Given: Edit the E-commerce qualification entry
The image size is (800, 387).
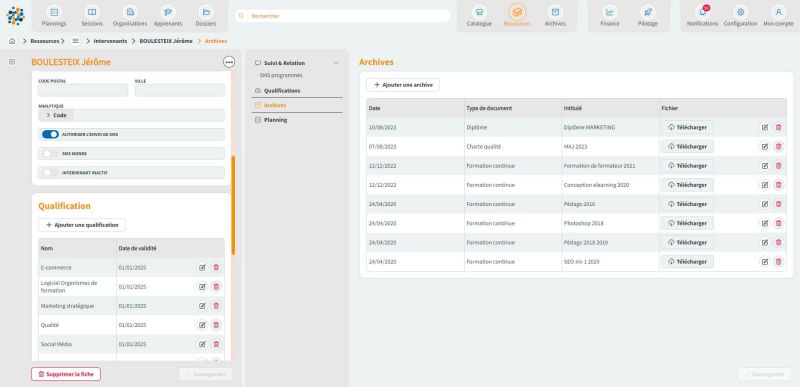Looking at the screenshot, I should coord(202,267).
